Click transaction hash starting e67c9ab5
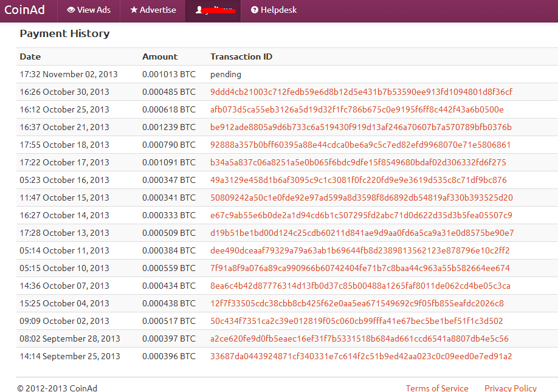 coord(361,215)
